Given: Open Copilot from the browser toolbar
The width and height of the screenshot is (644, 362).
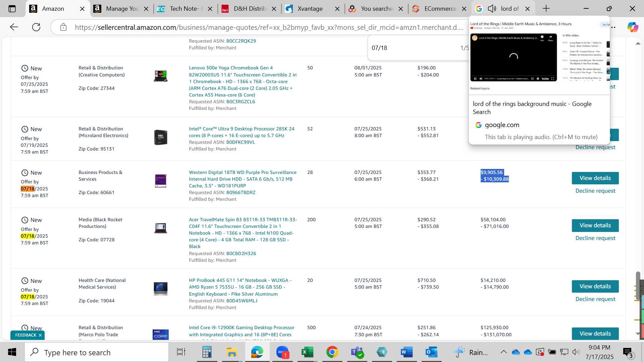Looking at the screenshot, I should point(633,27).
